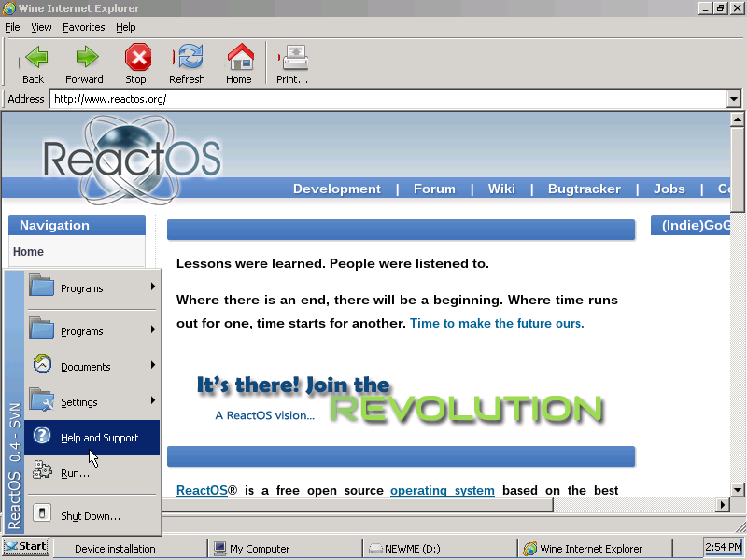Click the vertical scrollbar down arrow
Screen dimensions: 747x560
(737, 489)
